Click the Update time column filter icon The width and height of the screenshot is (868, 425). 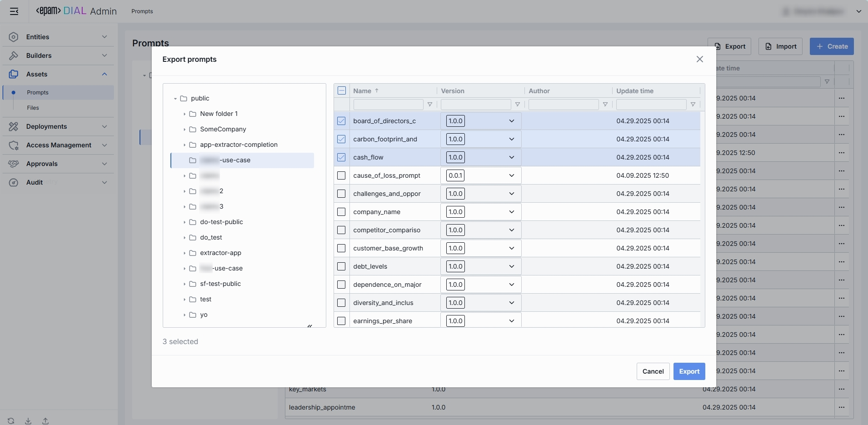693,105
